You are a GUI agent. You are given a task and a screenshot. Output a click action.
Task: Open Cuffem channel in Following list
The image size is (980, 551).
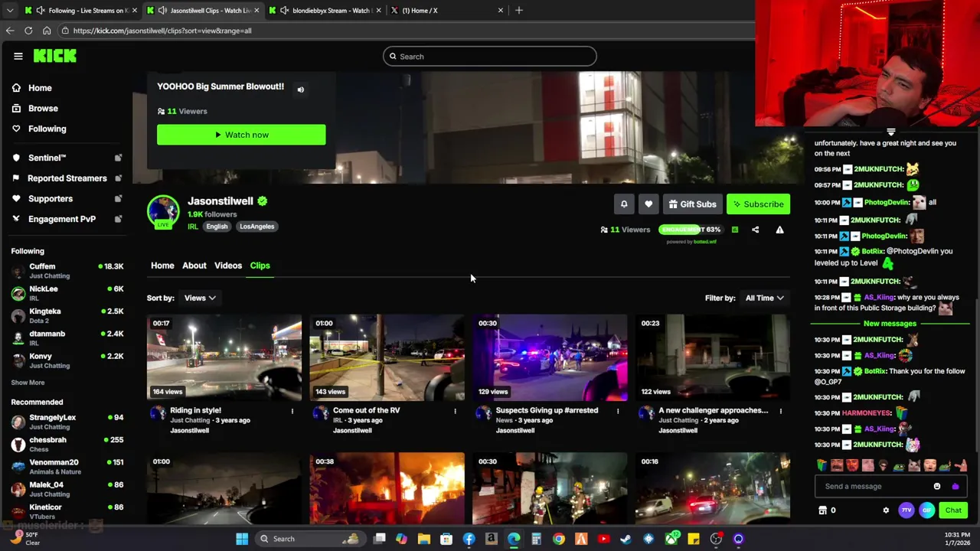point(67,270)
